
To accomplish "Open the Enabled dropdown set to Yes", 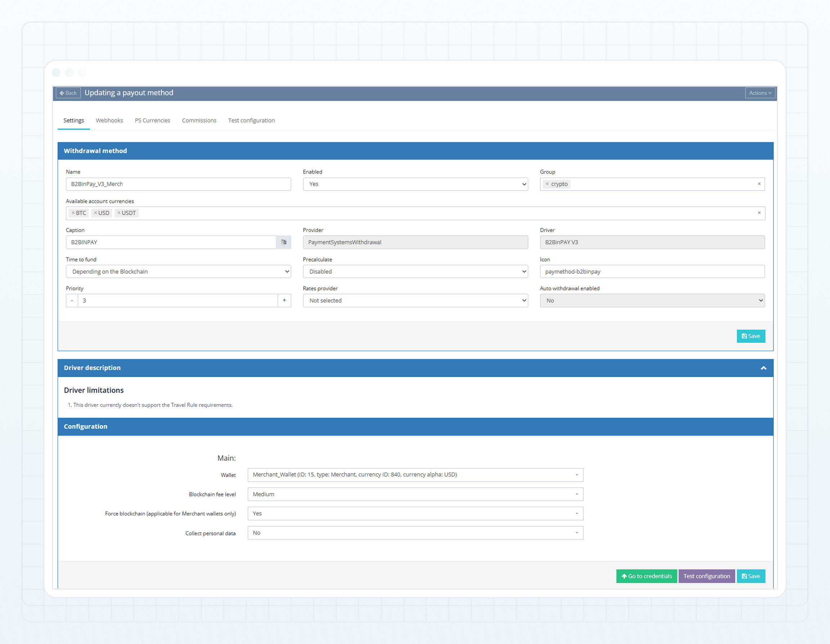I will click(x=415, y=184).
